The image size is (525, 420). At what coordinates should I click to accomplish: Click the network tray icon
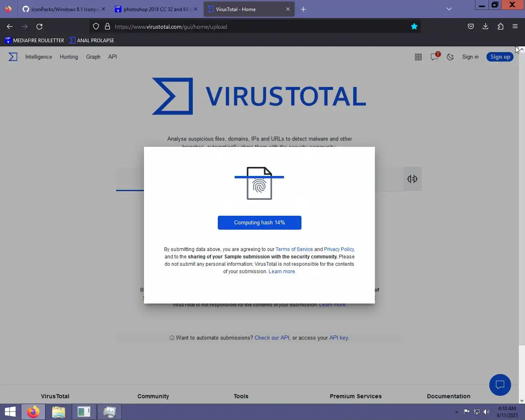click(x=477, y=412)
